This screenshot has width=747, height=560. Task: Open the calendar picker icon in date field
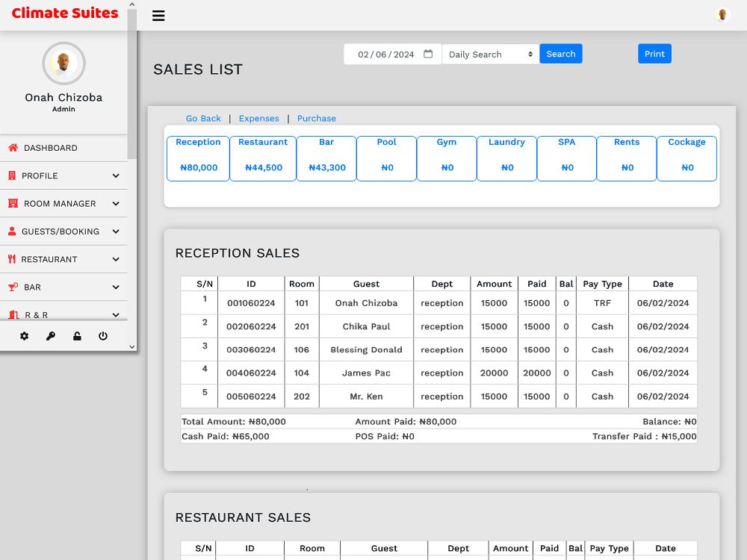[x=428, y=54]
